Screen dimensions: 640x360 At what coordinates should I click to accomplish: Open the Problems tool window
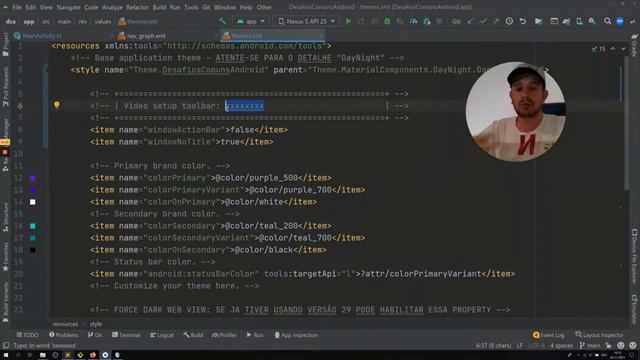point(64,335)
